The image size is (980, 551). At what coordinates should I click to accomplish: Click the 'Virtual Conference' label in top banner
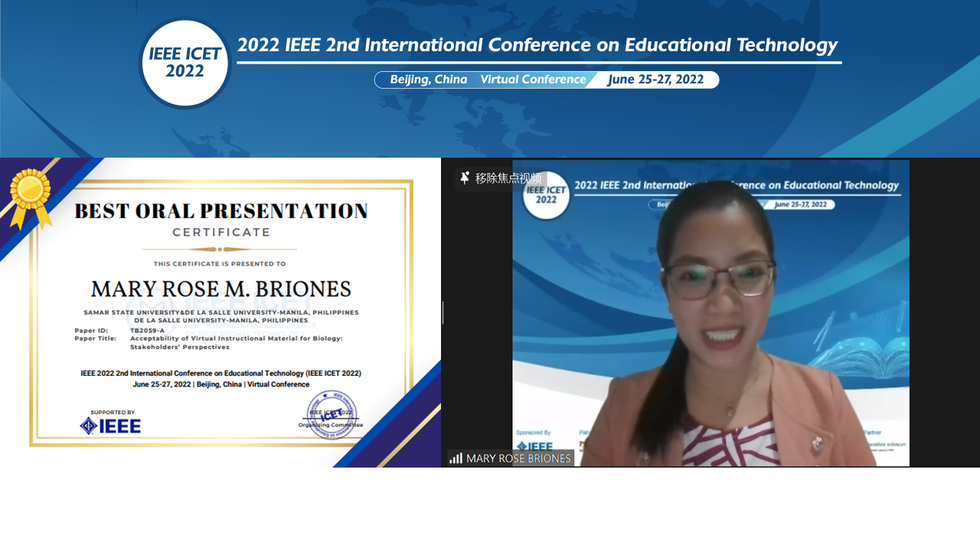tap(533, 80)
